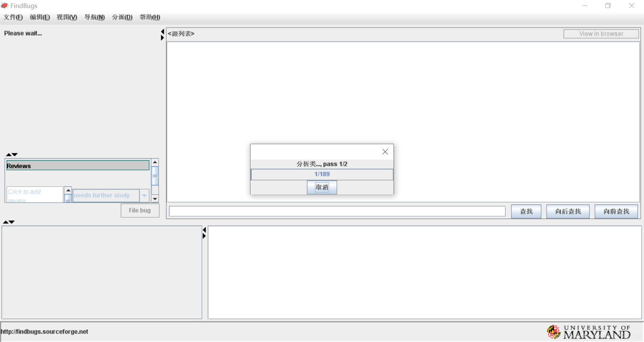Click the 'Click to add review' field
The width and height of the screenshot is (644, 342).
(x=35, y=195)
